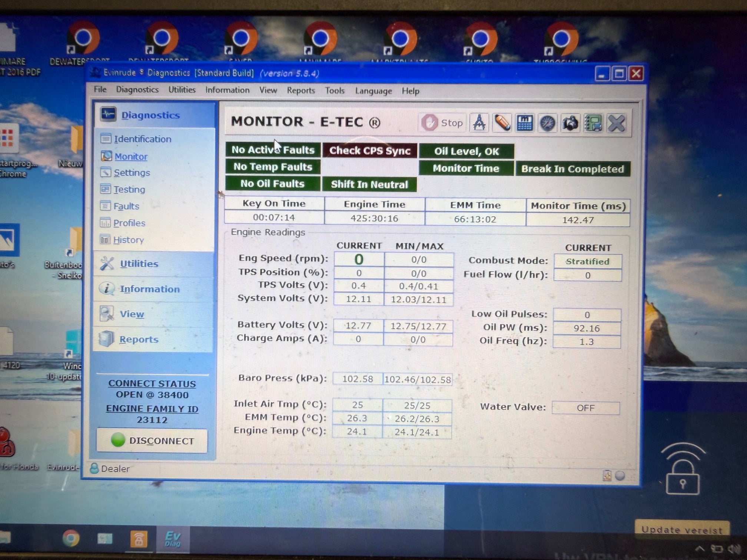Click the Water Valve 'OFF' field
This screenshot has width=747, height=560.
pos(585,408)
